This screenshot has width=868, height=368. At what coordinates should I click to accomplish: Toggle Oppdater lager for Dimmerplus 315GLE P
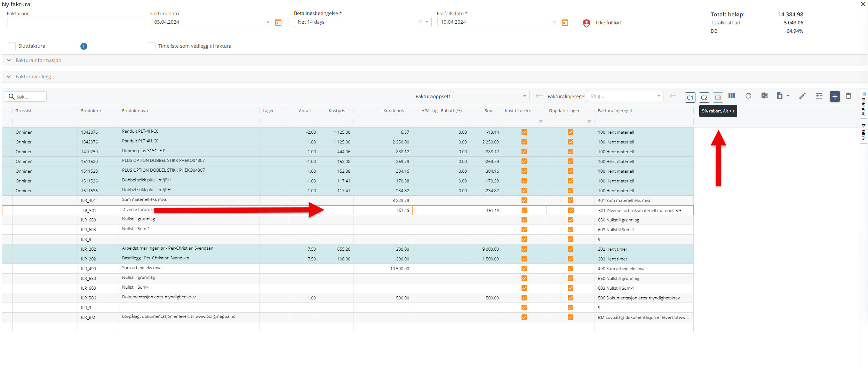(x=570, y=151)
